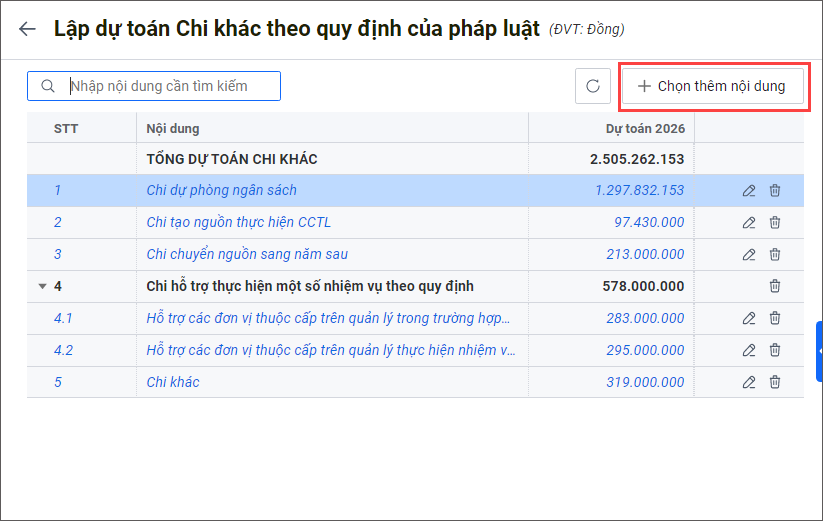Viewport: 823px width, 521px height.
Task: Focus the 'Nhập nội dung cần tìm kiếm' search box
Action: pos(170,86)
